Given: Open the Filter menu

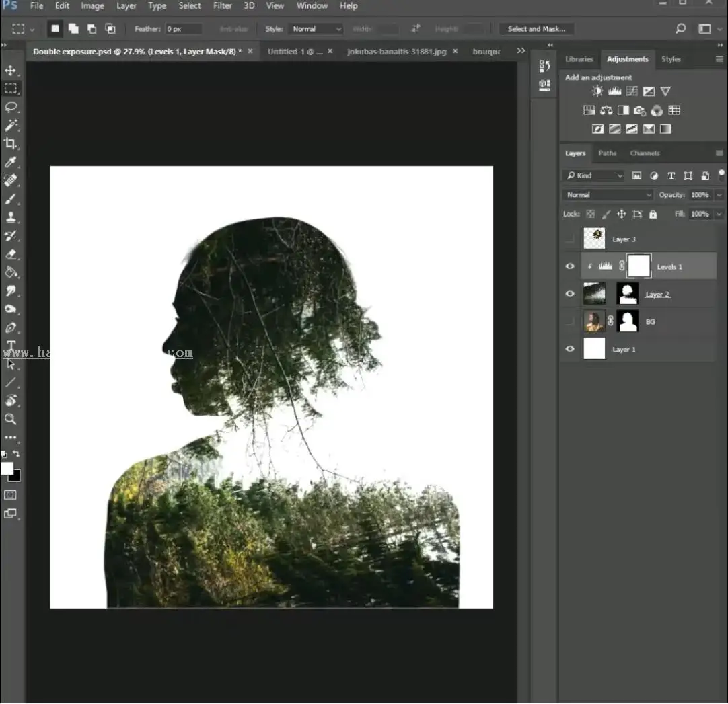Looking at the screenshot, I should [223, 6].
